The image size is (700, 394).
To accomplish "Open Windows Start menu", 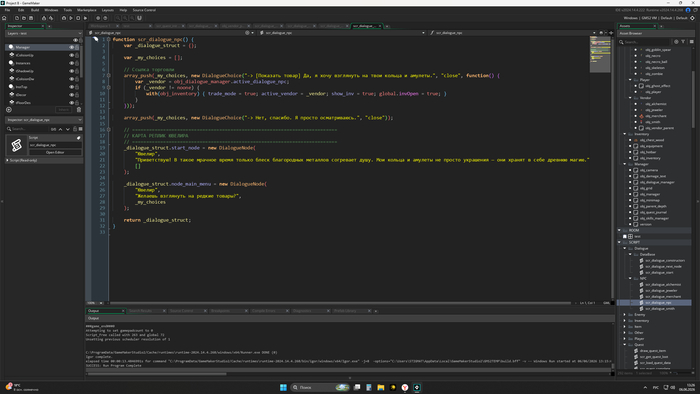I will click(x=283, y=387).
